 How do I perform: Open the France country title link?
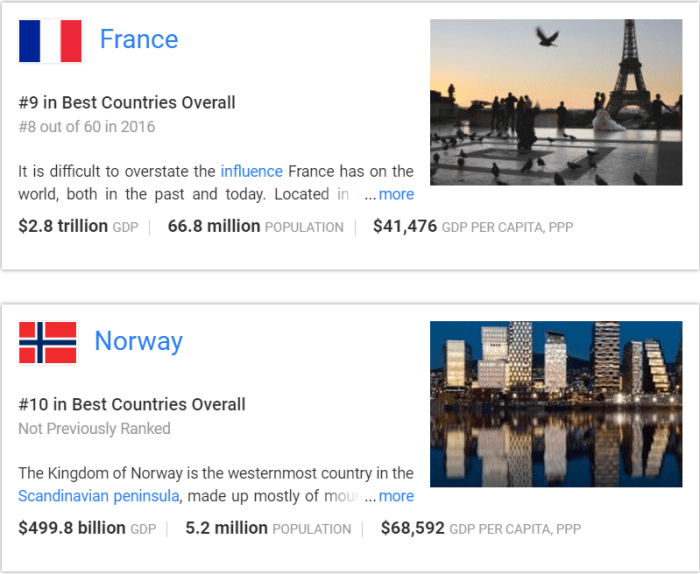pyautogui.click(x=139, y=40)
